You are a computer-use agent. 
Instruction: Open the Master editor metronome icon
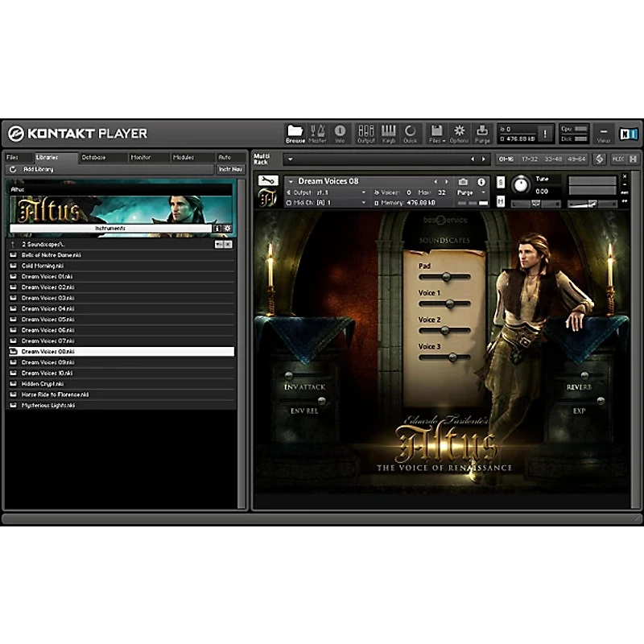[317, 134]
